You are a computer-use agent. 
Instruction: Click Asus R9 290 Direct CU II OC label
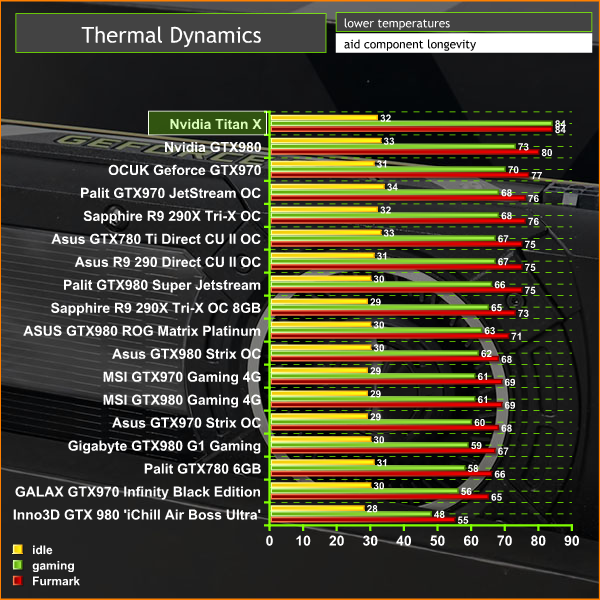tap(168, 262)
